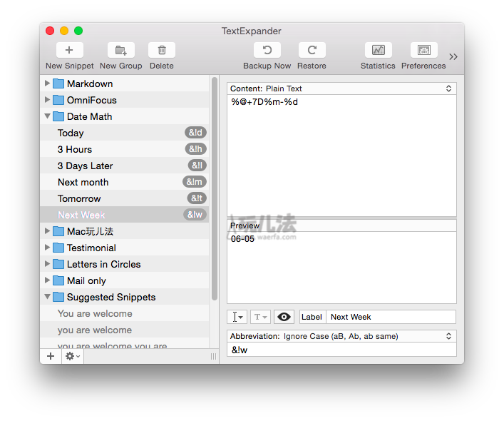Click the Delete trash icon
504x421 pixels.
(x=162, y=50)
